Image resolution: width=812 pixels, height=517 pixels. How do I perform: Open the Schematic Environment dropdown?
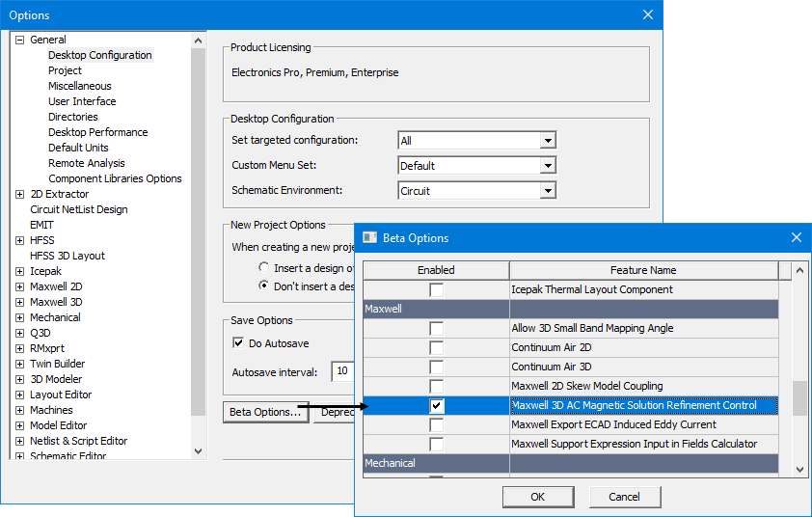(548, 191)
